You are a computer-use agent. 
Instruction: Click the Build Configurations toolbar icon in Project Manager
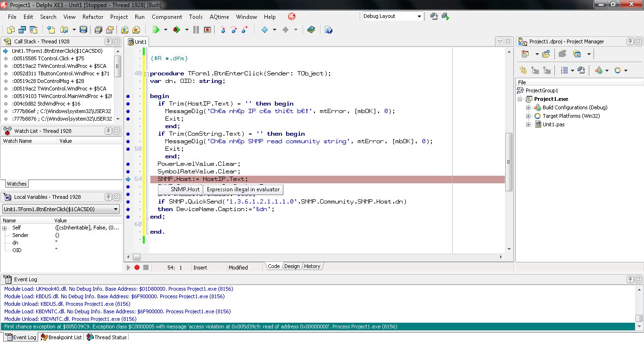(599, 70)
